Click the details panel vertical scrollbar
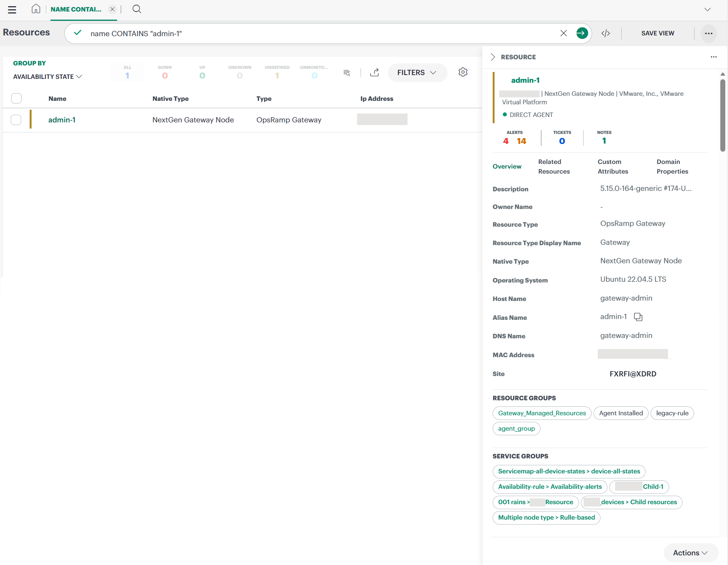Image resolution: width=728 pixels, height=565 pixels. coord(723,115)
